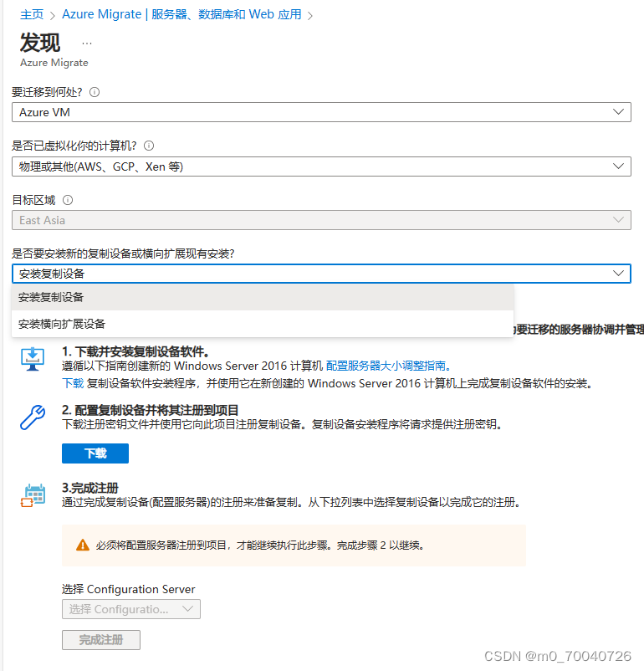Click the orange warning triangle icon
644x671 pixels.
[83, 546]
